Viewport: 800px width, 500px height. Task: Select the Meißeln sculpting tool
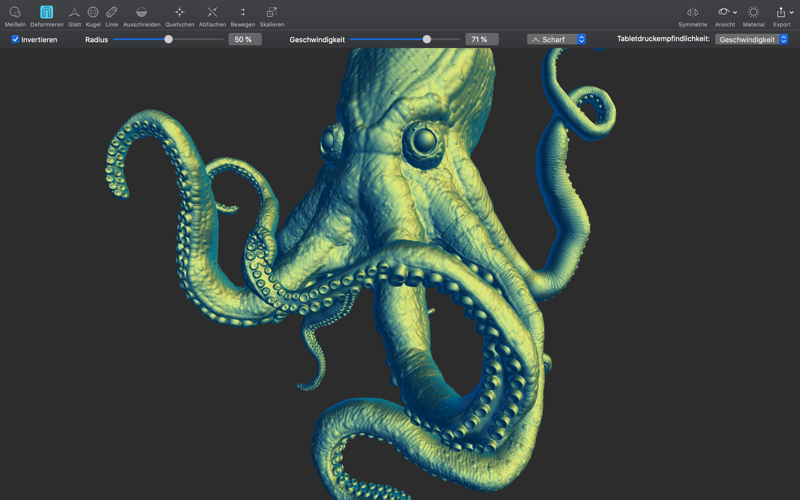15,13
